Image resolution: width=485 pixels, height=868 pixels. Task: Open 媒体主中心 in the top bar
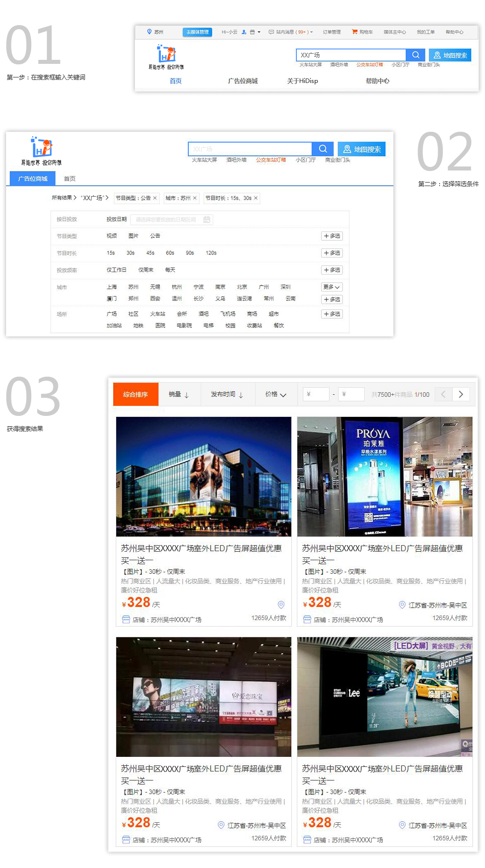395,32
